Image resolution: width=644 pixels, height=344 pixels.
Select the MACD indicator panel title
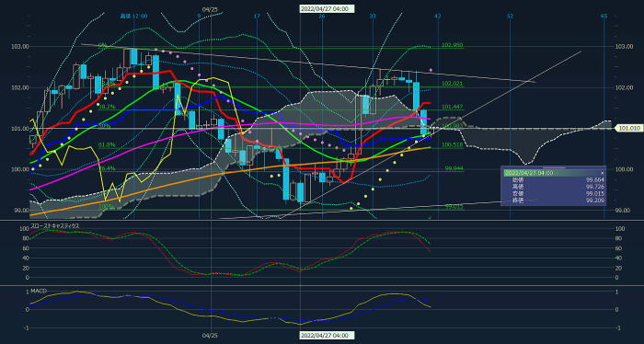[x=39, y=291]
